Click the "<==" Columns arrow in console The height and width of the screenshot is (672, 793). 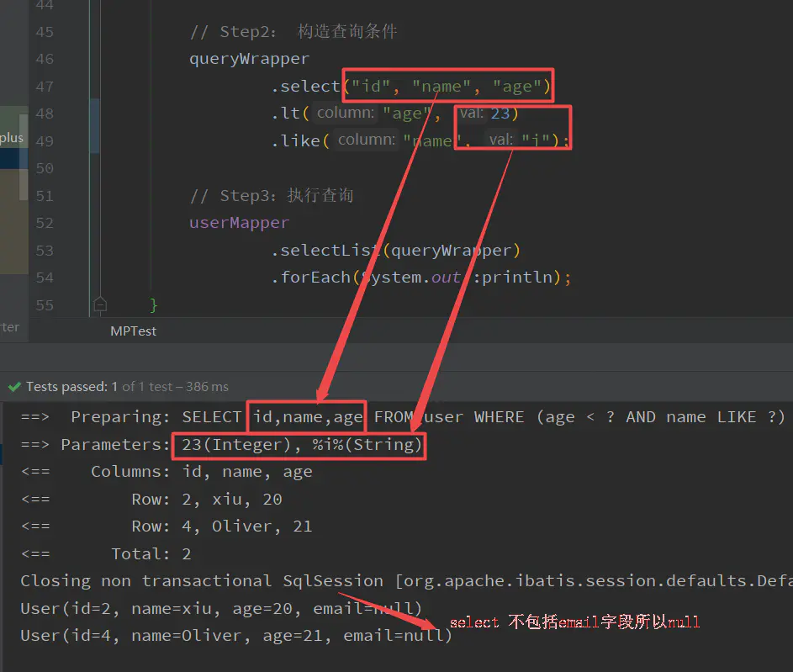[34, 471]
